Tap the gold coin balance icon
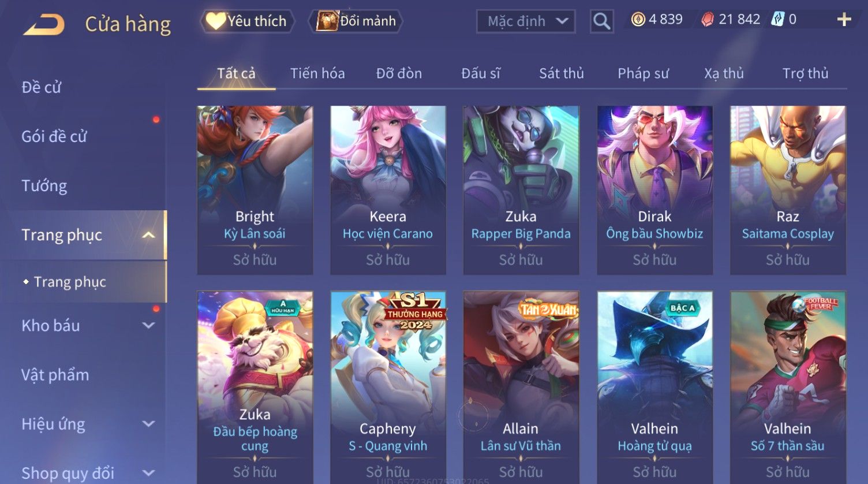The image size is (868, 484). [638, 20]
